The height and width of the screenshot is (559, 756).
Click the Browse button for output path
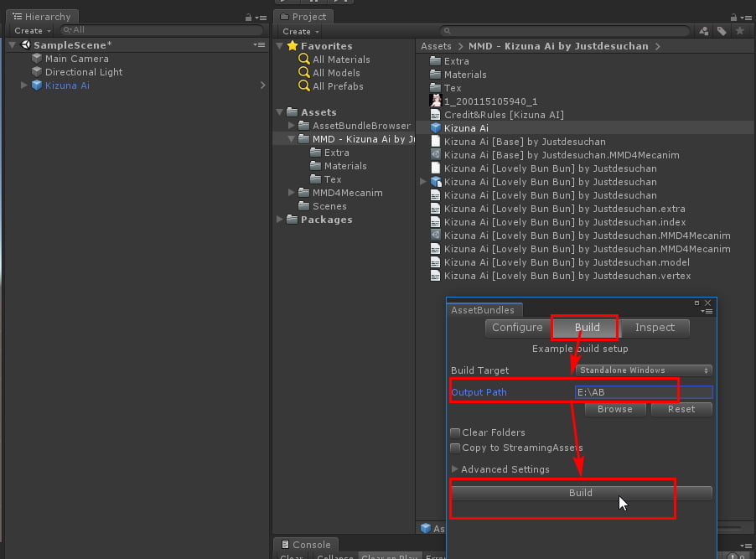click(615, 409)
